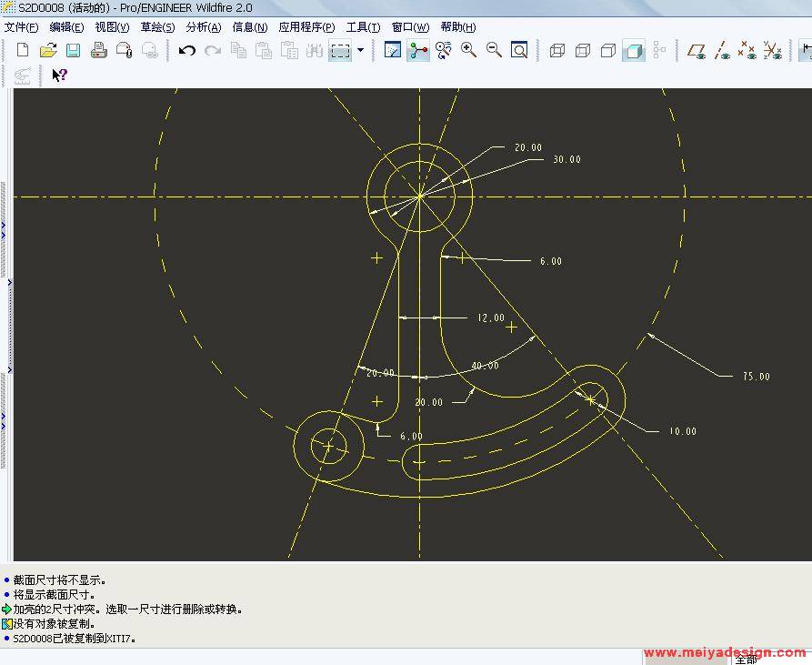The image size is (812, 665).
Task: Click the Repaint/Redraw view icon
Action: point(444,50)
